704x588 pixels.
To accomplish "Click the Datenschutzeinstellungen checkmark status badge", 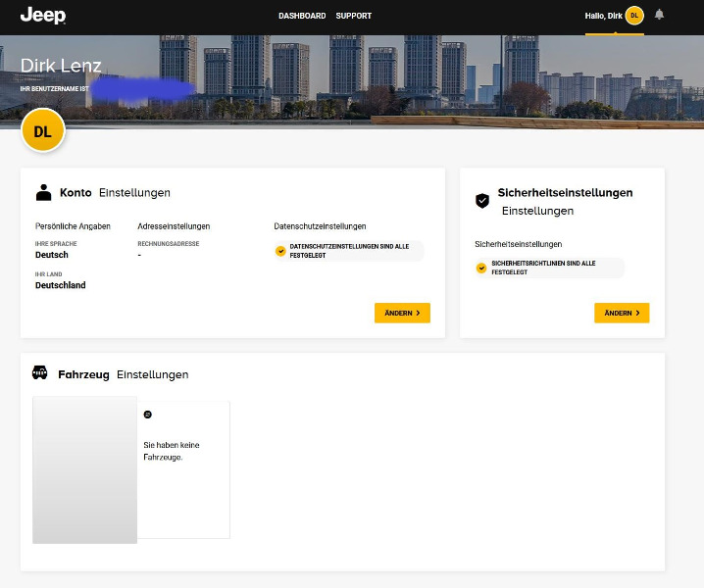I will click(349, 251).
